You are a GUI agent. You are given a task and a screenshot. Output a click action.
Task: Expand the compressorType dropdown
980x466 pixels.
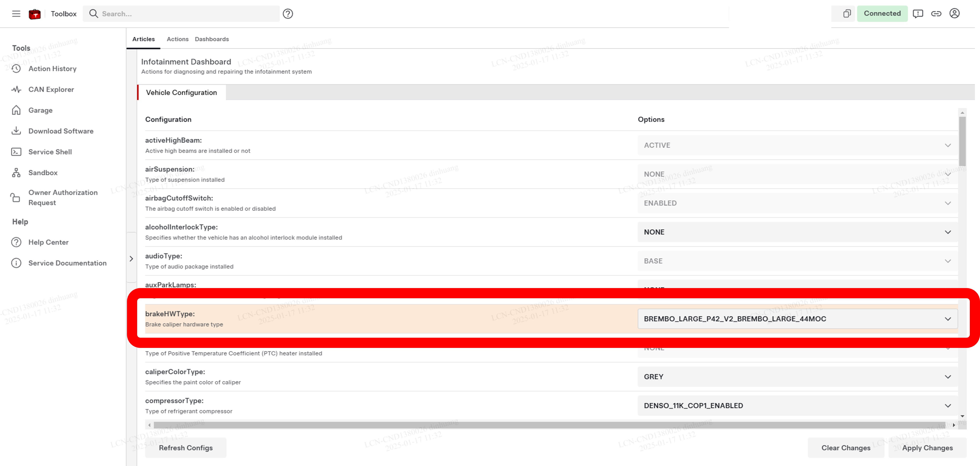797,406
